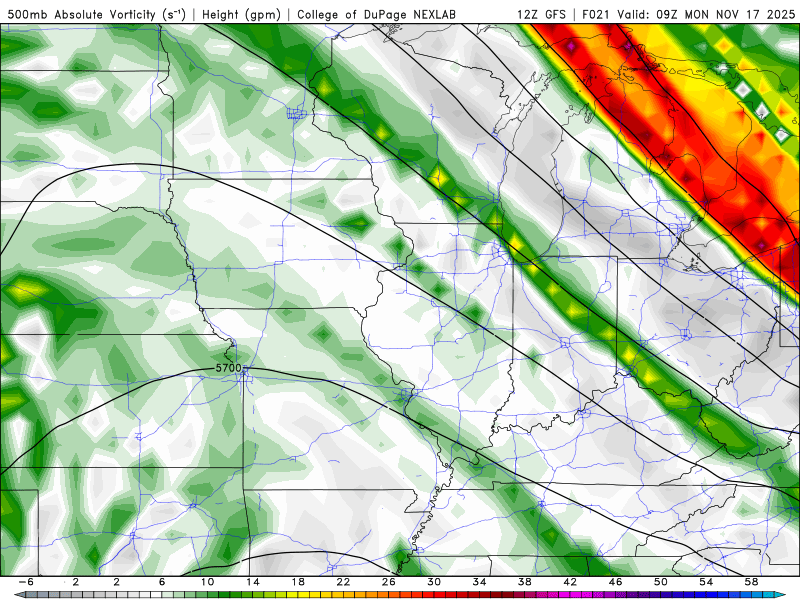
Task: Click the 26 colorbar value
Action: coord(388,582)
